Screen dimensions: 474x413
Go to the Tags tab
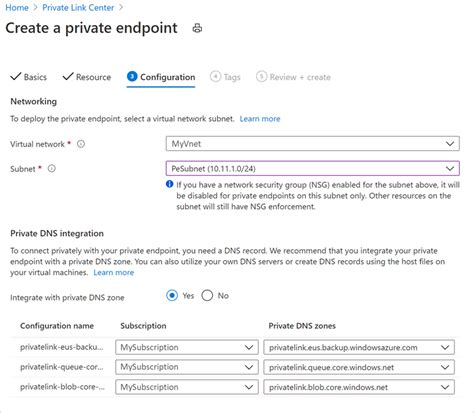point(225,77)
